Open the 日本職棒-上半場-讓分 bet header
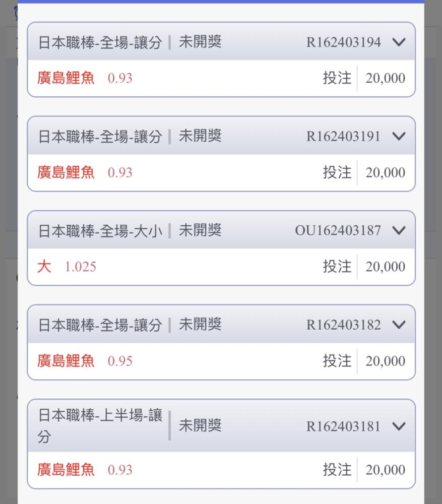The height and width of the screenshot is (504, 442). click(221, 426)
